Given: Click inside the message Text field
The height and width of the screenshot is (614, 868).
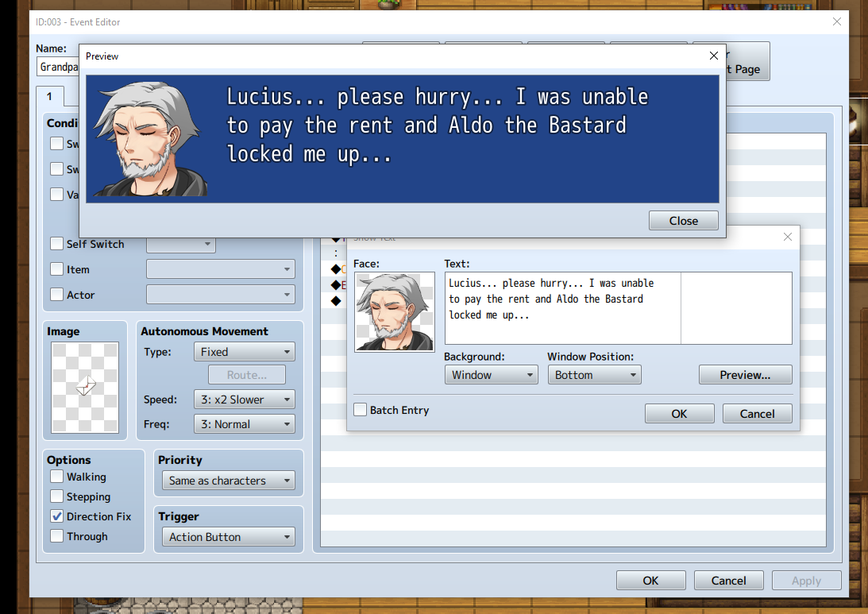Looking at the screenshot, I should pyautogui.click(x=564, y=307).
